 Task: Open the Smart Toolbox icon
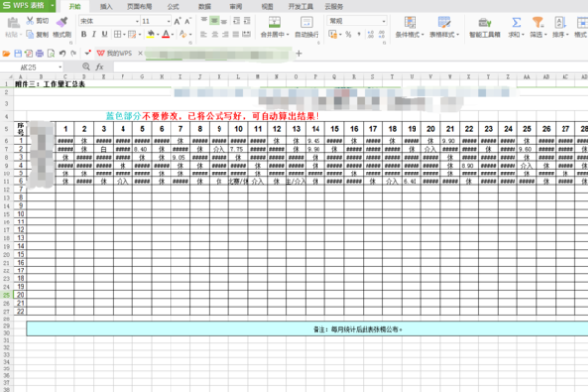[485, 23]
